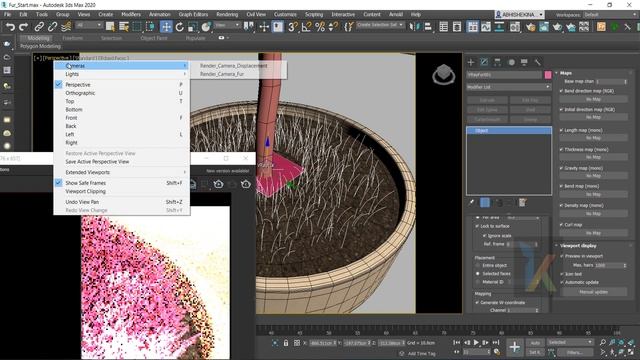Open the Display panel tab
This screenshot has width=640, height=360.
[524, 62]
